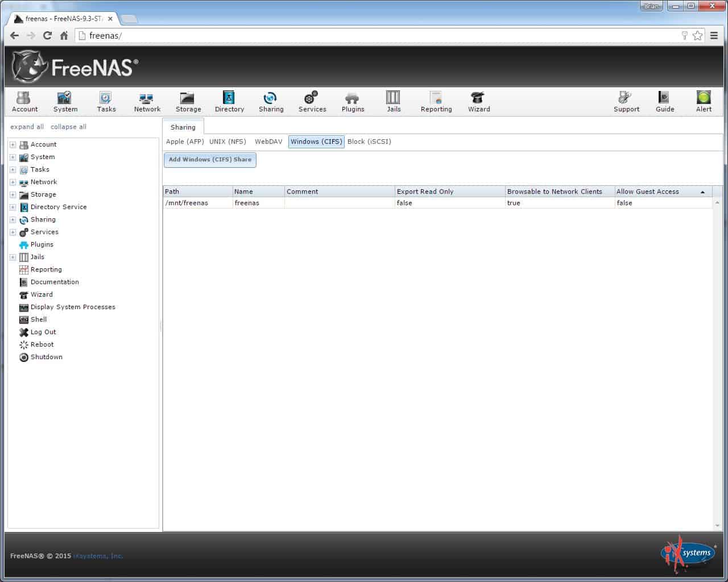Open Reporting in the sidebar tree
Viewport: 728px width, 582px height.
[x=46, y=269]
